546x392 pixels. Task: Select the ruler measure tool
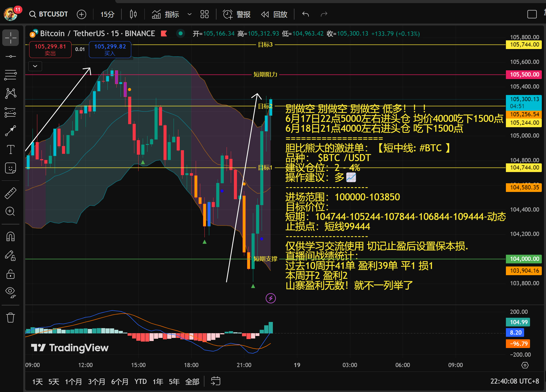click(x=11, y=193)
